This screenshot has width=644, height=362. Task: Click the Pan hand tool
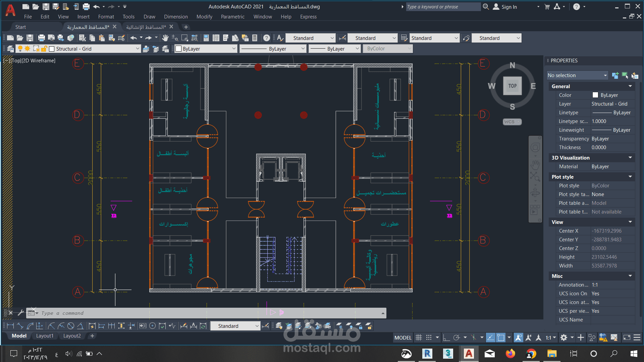pos(165,38)
